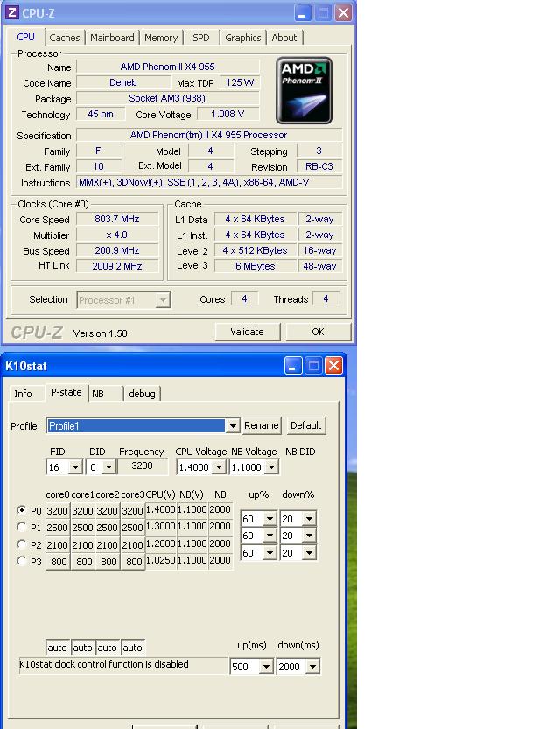Open the P1 row down% dropdown
Screen dimensions: 560x729
point(309,536)
